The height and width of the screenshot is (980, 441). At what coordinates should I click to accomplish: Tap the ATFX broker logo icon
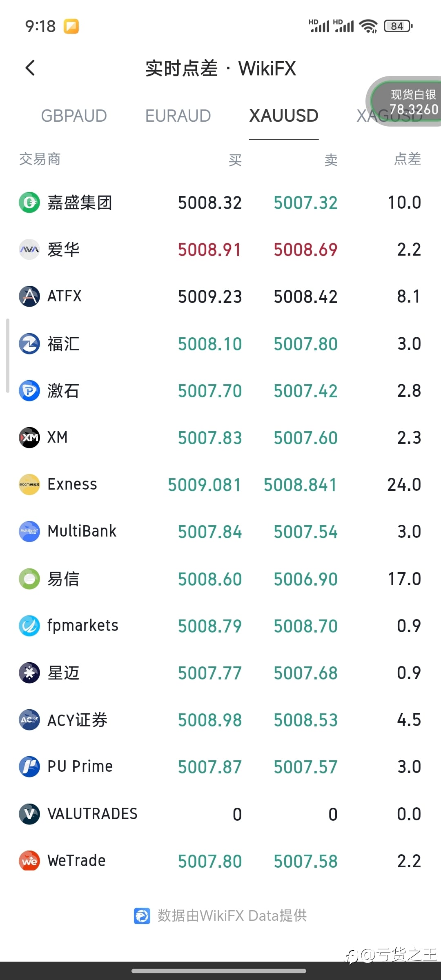[29, 296]
